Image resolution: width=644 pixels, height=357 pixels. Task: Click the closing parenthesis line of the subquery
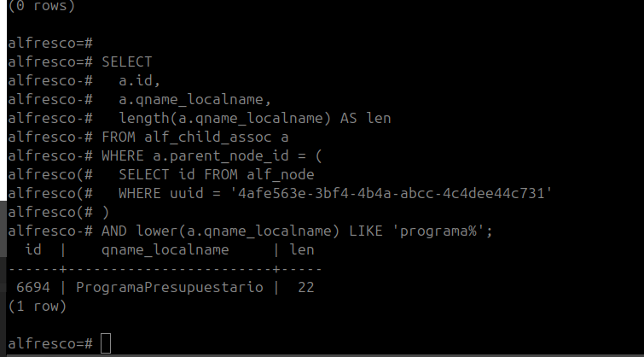click(105, 212)
